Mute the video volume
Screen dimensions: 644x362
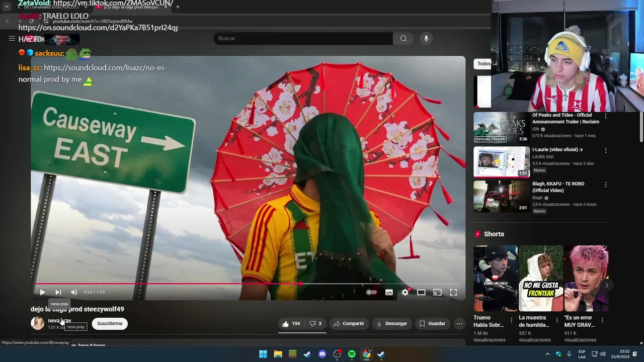pyautogui.click(x=74, y=292)
